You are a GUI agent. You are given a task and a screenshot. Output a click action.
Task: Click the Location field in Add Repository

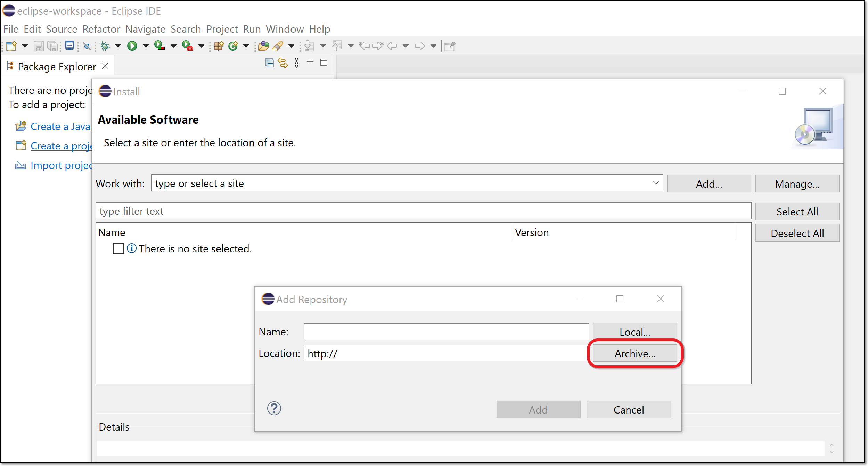pos(446,353)
